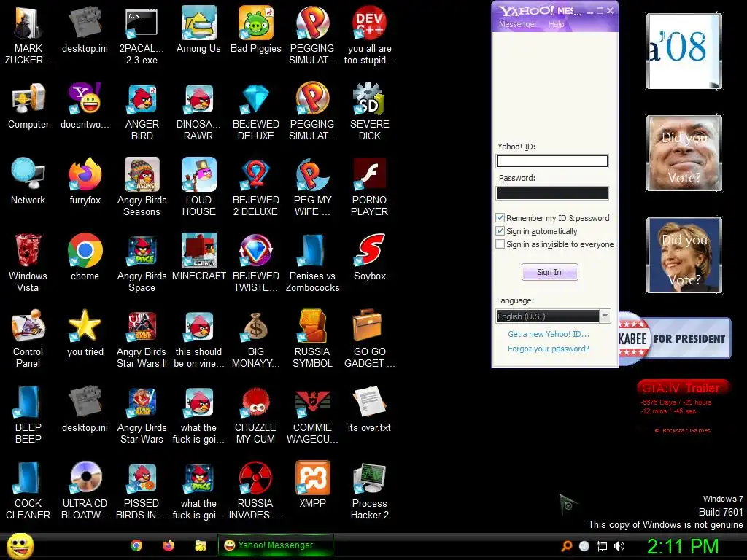
Task: Expand the Language dropdown
Action: [x=605, y=316]
